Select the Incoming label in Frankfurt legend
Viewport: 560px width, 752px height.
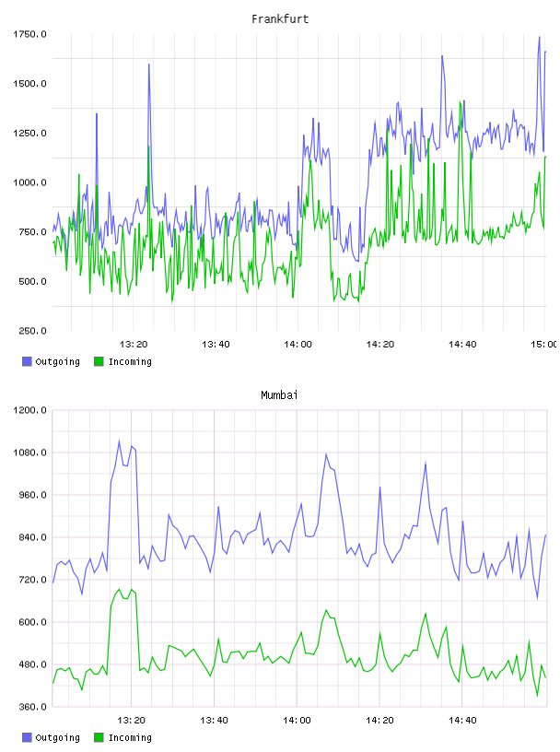pos(130,361)
